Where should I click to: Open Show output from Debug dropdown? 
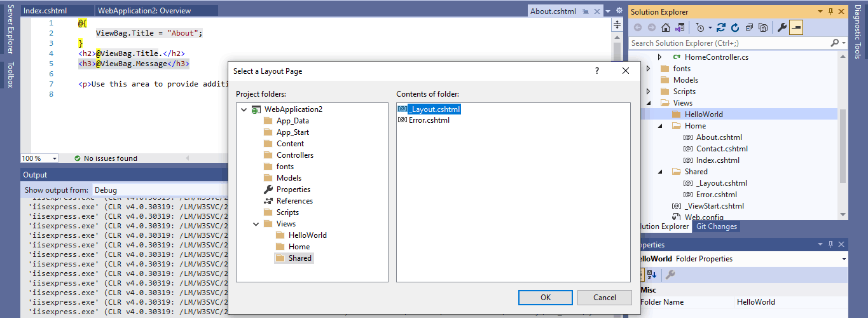click(159, 190)
